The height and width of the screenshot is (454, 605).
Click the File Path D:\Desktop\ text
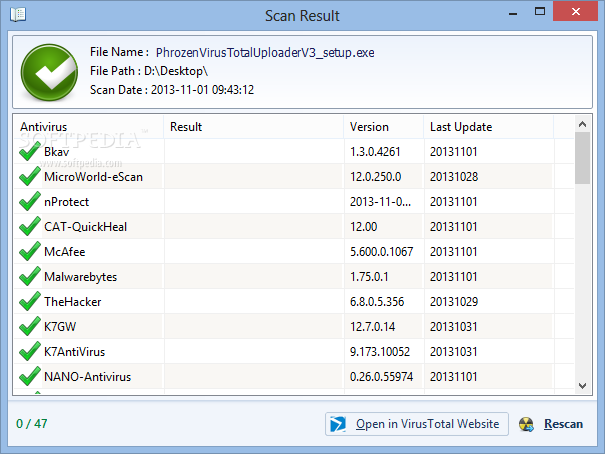[x=149, y=71]
